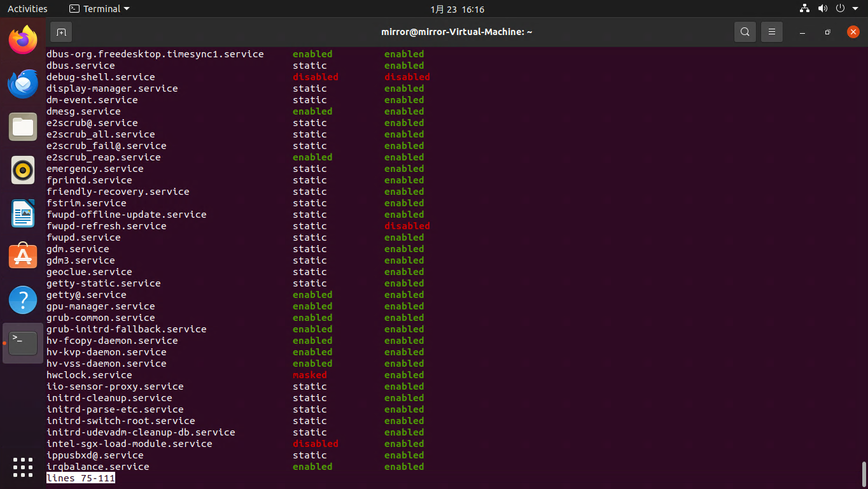Click intel-sgx-load-module.service entry

(129, 444)
